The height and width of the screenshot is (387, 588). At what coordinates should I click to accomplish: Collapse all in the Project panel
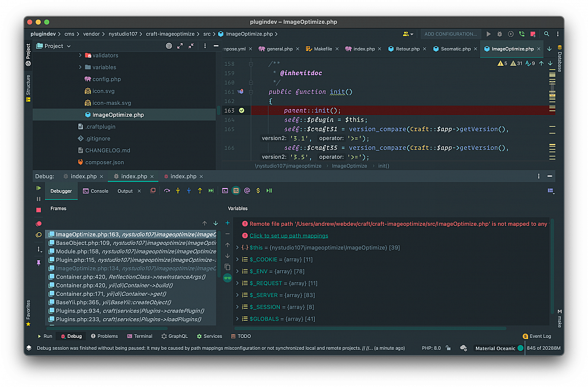(x=191, y=46)
